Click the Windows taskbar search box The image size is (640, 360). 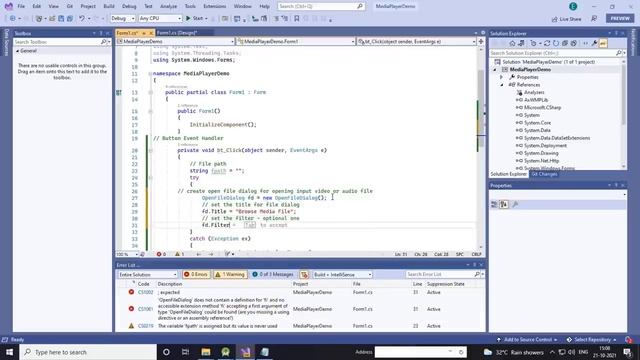point(88,352)
